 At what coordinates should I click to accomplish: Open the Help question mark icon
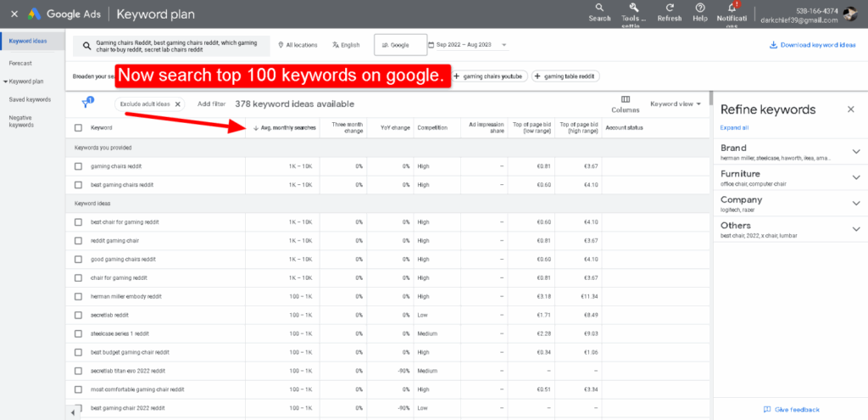pyautogui.click(x=700, y=8)
